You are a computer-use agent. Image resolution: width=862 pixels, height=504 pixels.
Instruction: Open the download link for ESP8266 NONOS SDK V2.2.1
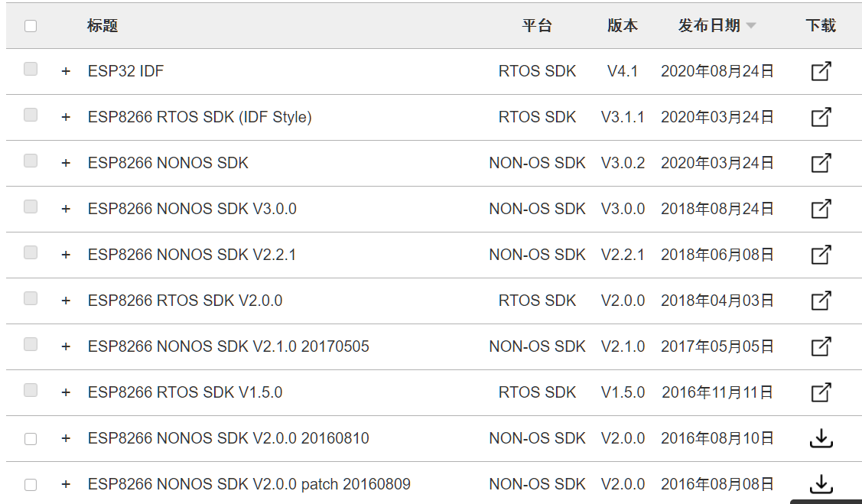click(x=820, y=255)
